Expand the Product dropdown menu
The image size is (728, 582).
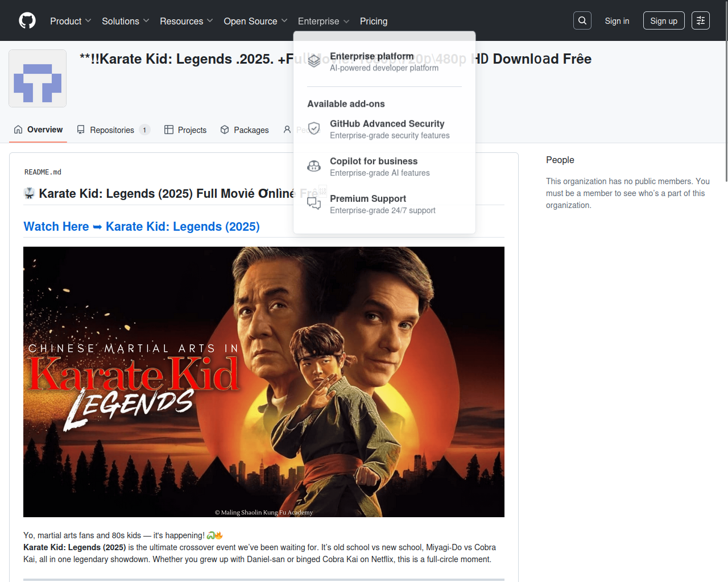point(71,21)
